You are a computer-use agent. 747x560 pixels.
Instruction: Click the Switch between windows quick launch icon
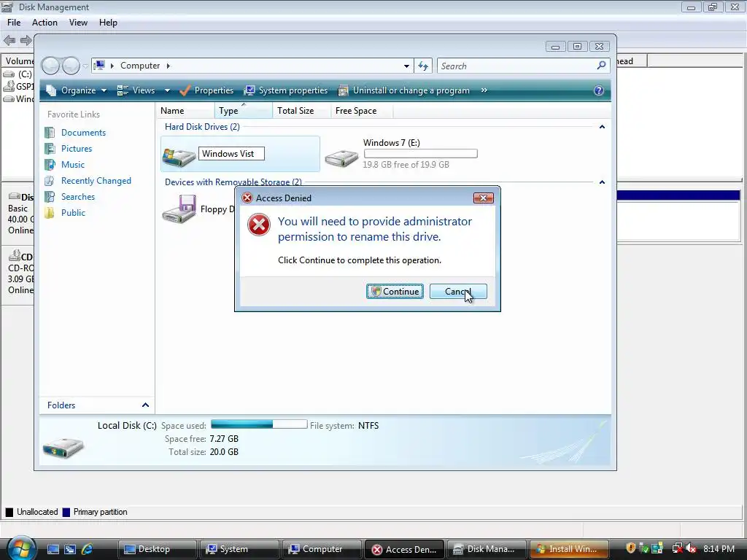(x=70, y=549)
